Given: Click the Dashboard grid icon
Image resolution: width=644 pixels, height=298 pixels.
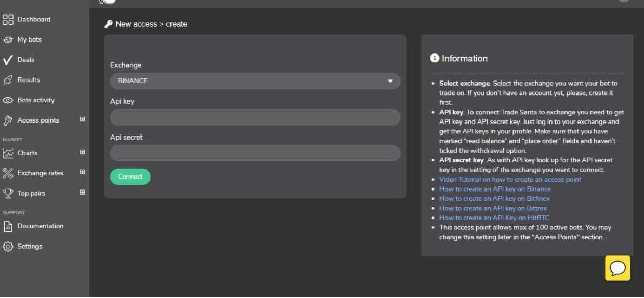Looking at the screenshot, I should coord(8,20).
